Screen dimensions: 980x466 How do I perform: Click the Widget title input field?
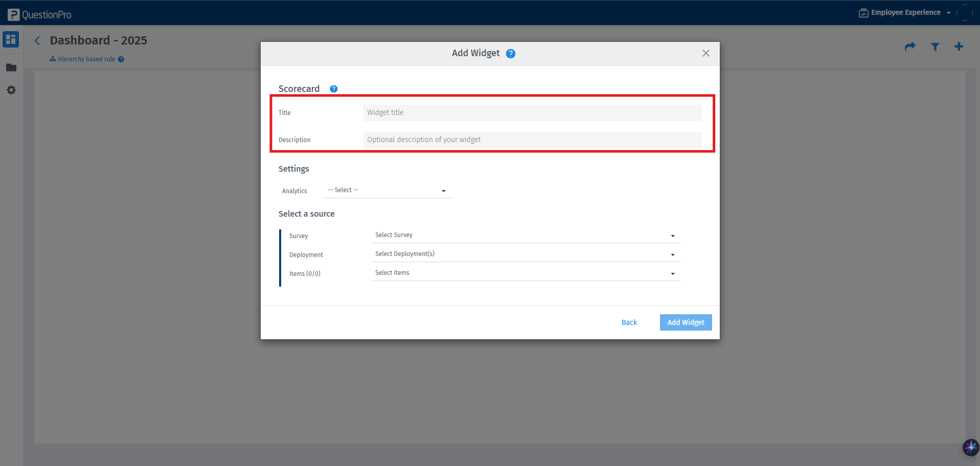[x=532, y=112]
